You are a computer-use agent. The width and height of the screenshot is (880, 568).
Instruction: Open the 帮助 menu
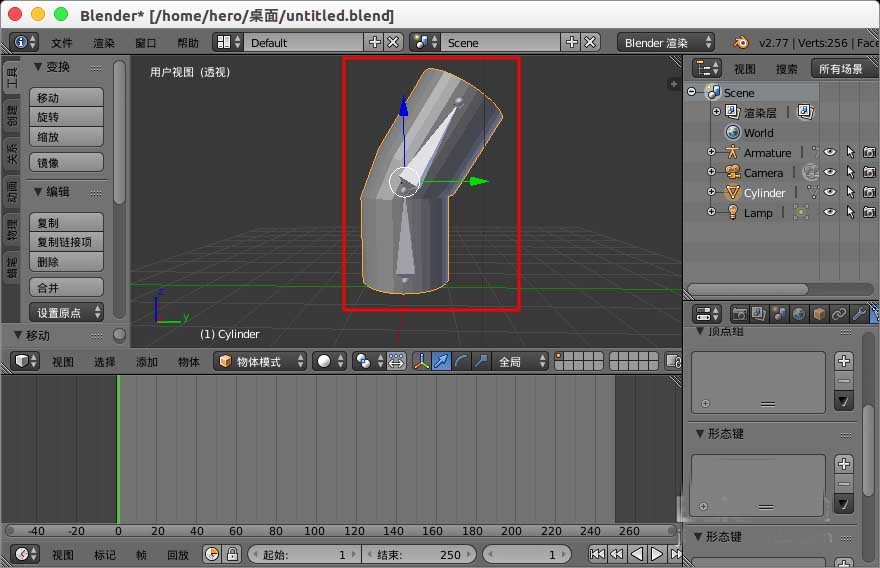[188, 43]
